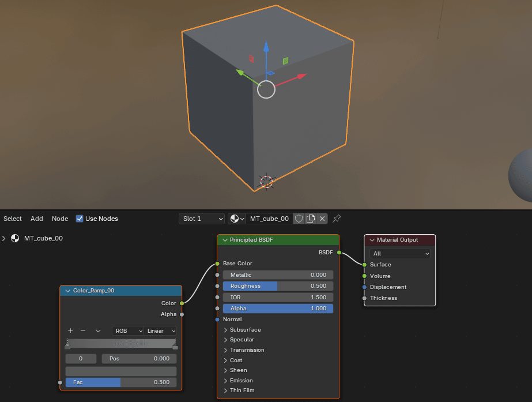
Task: Collapse the Material Output node
Action: point(372,240)
